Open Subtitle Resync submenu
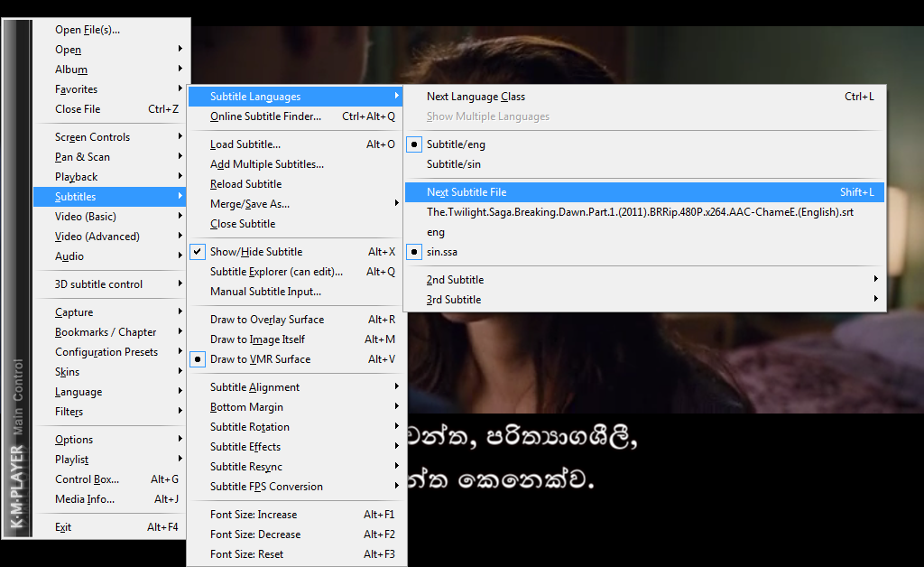The height and width of the screenshot is (567, 924). (x=296, y=467)
